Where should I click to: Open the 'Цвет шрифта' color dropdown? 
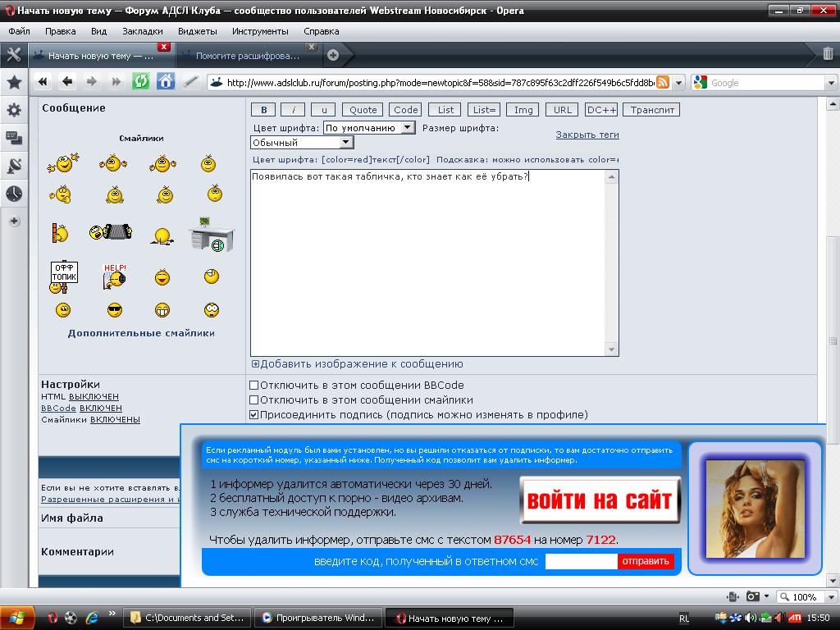pyautogui.click(x=370, y=128)
